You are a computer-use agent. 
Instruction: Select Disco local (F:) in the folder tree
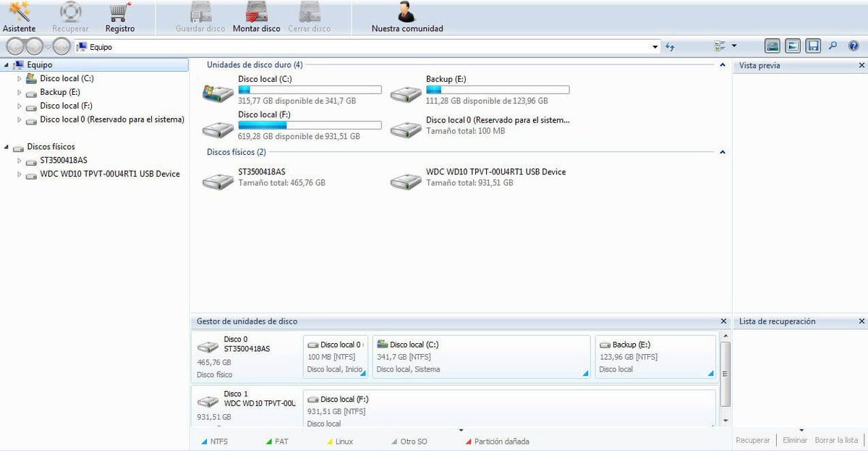pos(66,106)
